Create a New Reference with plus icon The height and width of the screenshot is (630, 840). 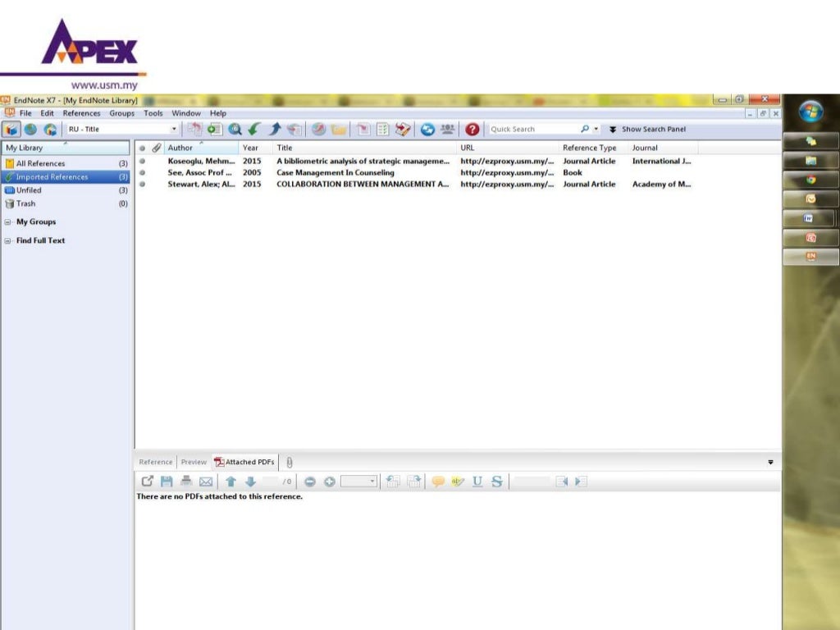tap(214, 129)
